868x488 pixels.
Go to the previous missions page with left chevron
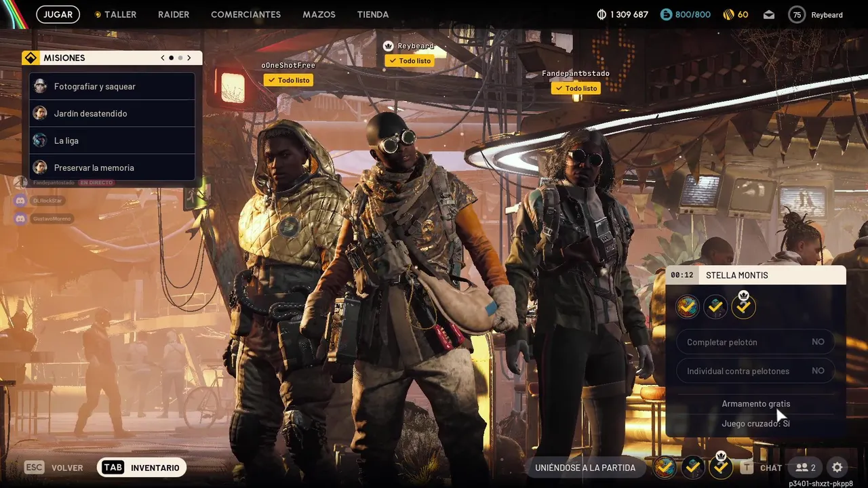point(163,58)
